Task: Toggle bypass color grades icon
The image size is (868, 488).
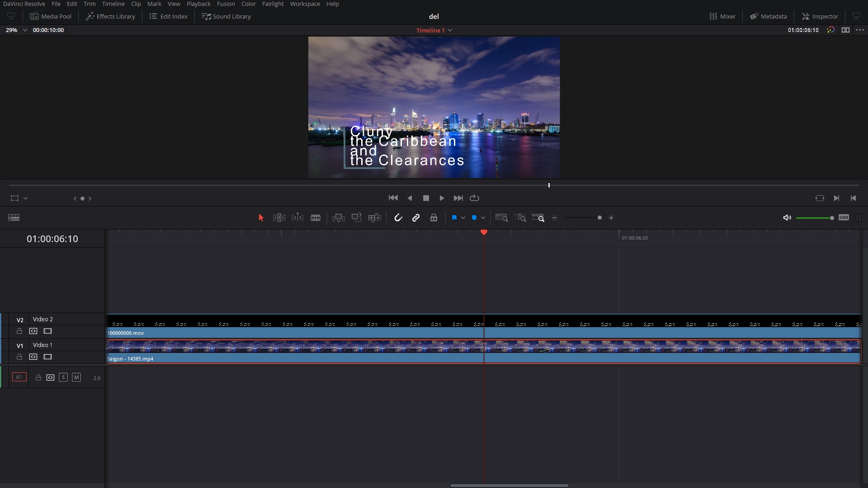Action: pos(830,30)
